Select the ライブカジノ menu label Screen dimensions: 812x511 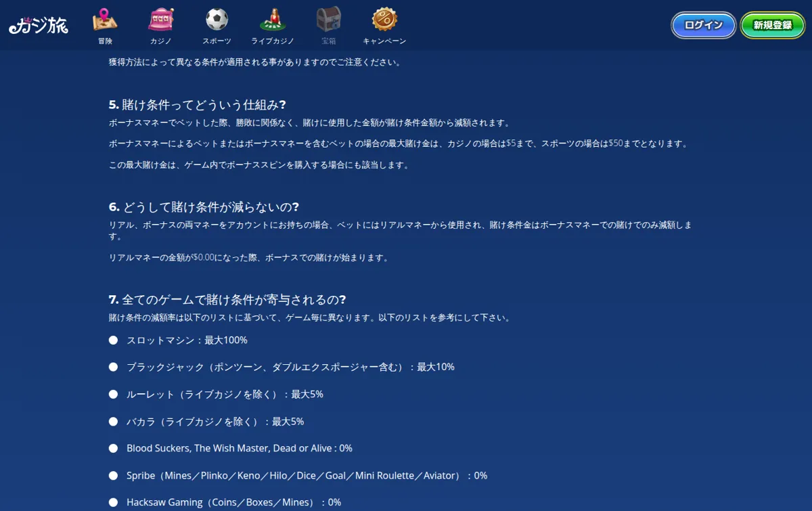[273, 41]
